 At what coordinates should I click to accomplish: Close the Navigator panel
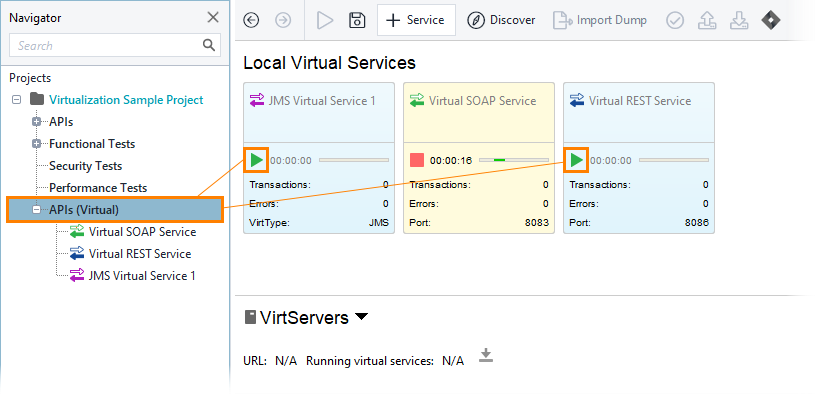(x=213, y=18)
